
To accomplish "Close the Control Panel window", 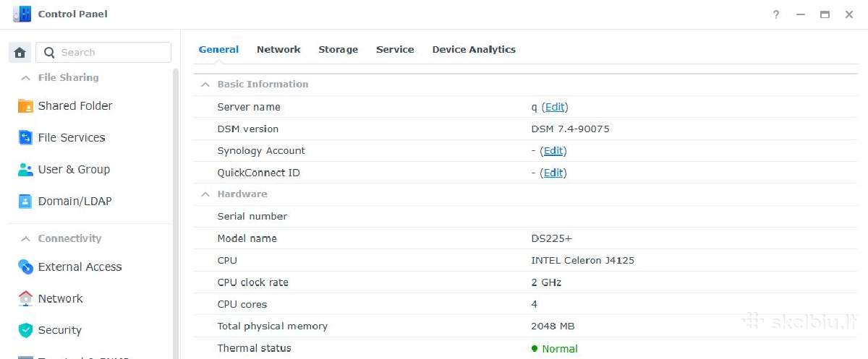I will 849,14.
